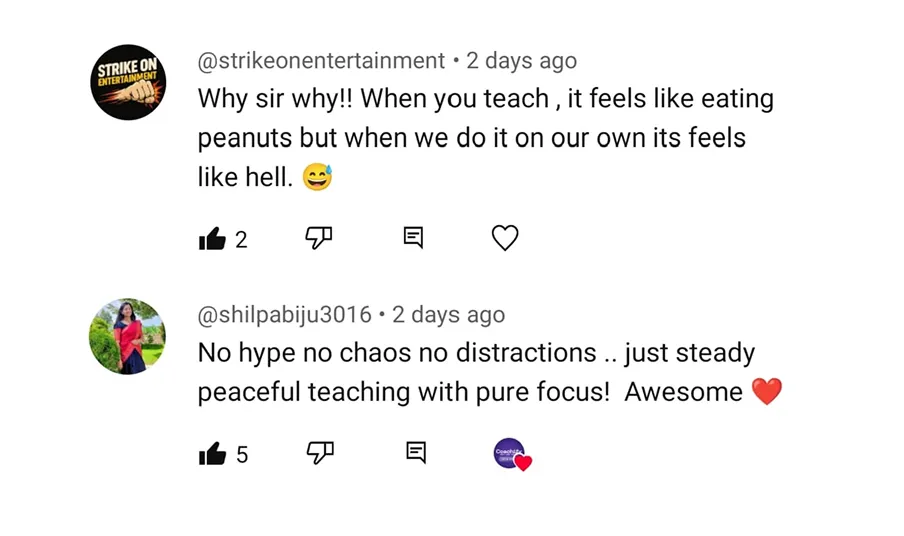Screen dimensions: 904x536
Task: Like the @strikeonentertainment comment with thumbs up
Action: tap(212, 239)
